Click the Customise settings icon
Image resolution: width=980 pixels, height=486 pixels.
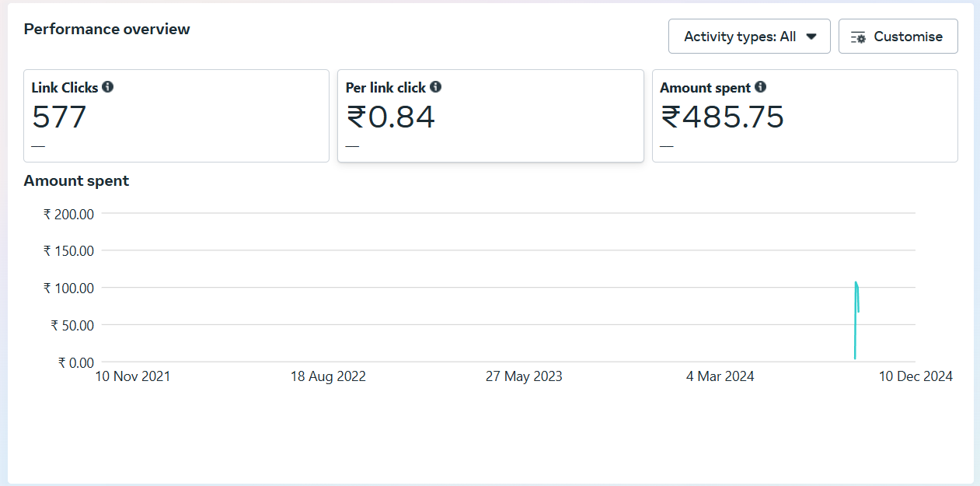tap(859, 37)
